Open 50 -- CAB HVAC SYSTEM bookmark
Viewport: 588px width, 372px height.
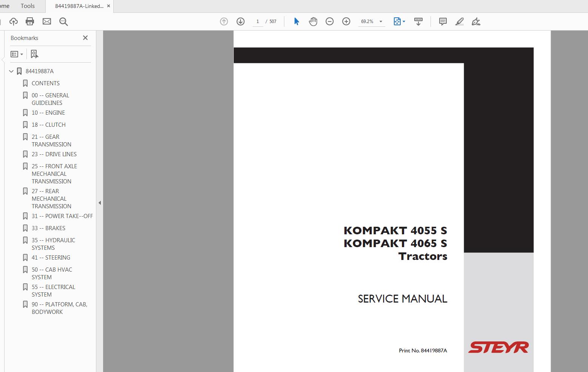coord(52,274)
